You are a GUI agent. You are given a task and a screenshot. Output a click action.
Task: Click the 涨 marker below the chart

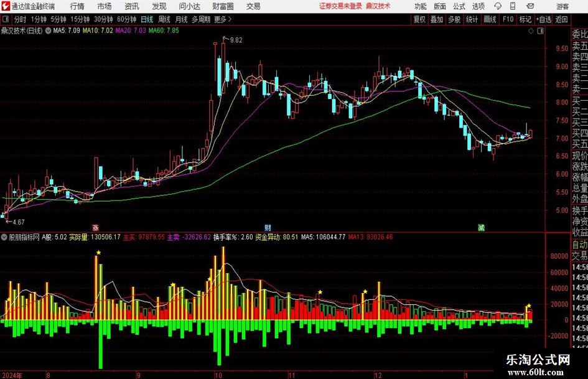(96, 227)
